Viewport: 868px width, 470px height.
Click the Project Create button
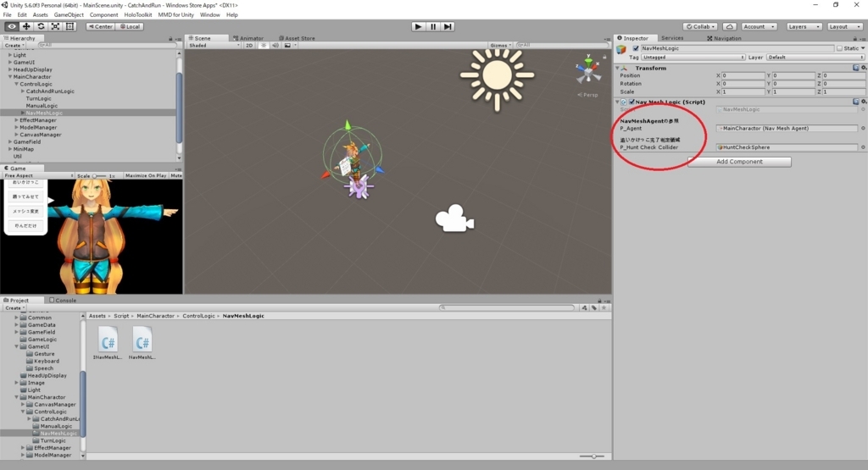14,308
